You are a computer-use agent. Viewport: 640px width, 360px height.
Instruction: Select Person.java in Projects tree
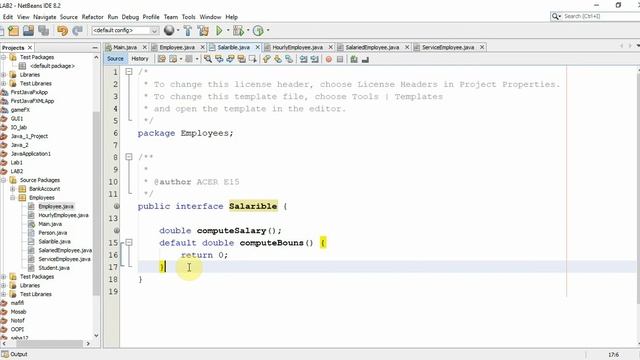click(53, 233)
